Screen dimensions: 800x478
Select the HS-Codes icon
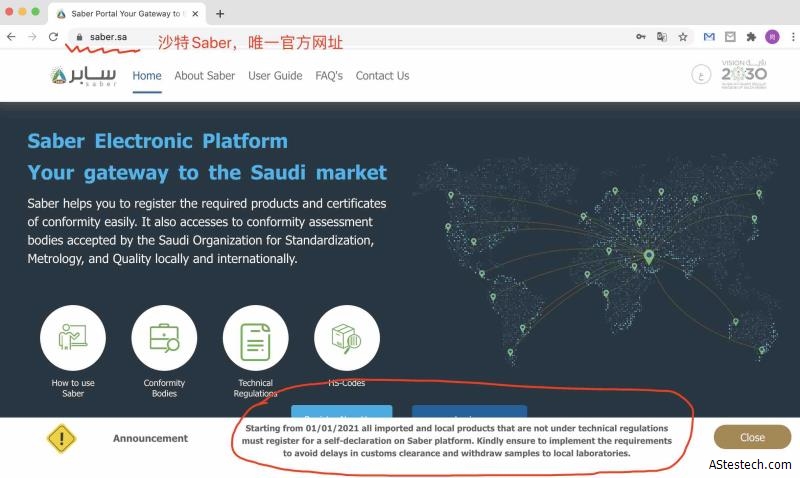346,338
